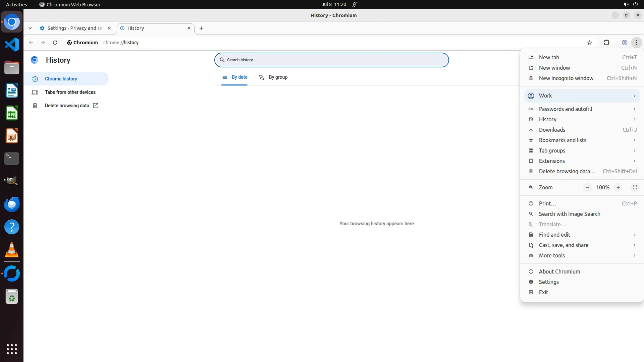Click Delete browsing data in sidebar

tap(67, 106)
